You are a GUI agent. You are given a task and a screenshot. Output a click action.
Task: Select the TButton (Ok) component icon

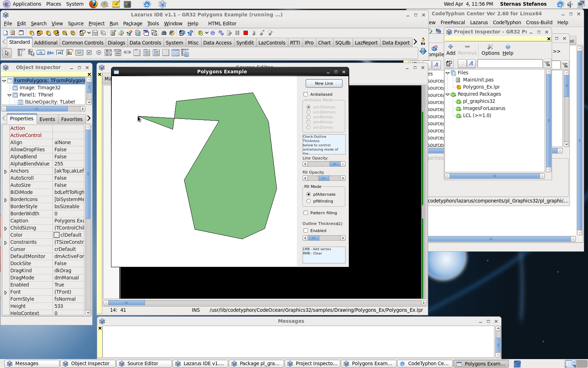point(41,53)
